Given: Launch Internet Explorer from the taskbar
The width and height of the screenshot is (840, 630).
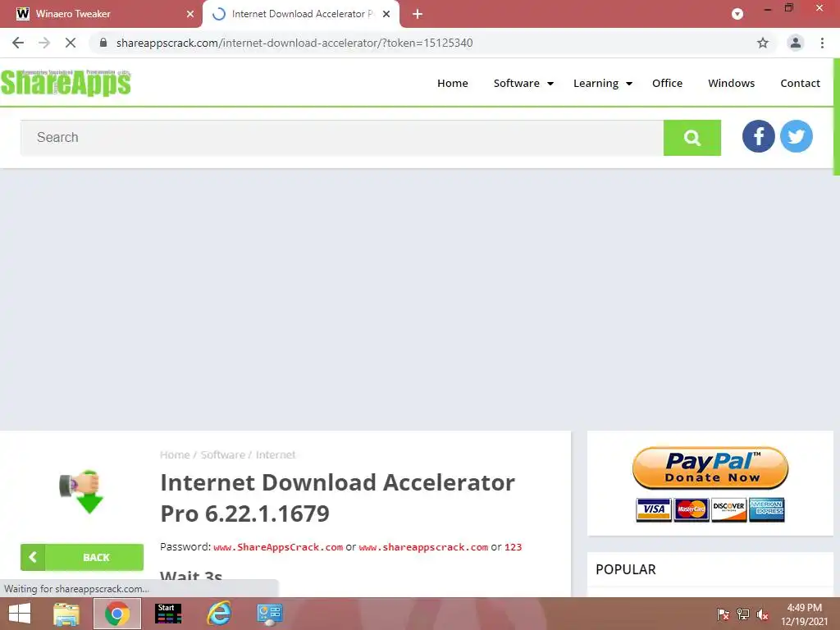Looking at the screenshot, I should [219, 614].
